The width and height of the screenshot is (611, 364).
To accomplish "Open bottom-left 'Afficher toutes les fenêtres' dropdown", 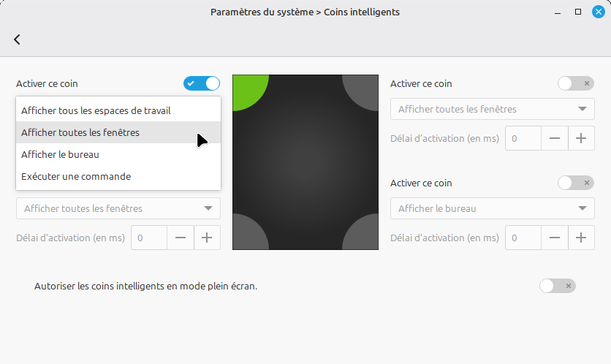I will click(118, 208).
